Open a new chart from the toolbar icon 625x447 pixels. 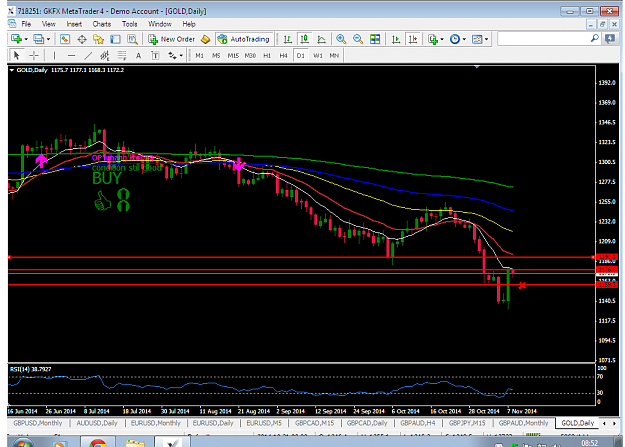click(16, 39)
